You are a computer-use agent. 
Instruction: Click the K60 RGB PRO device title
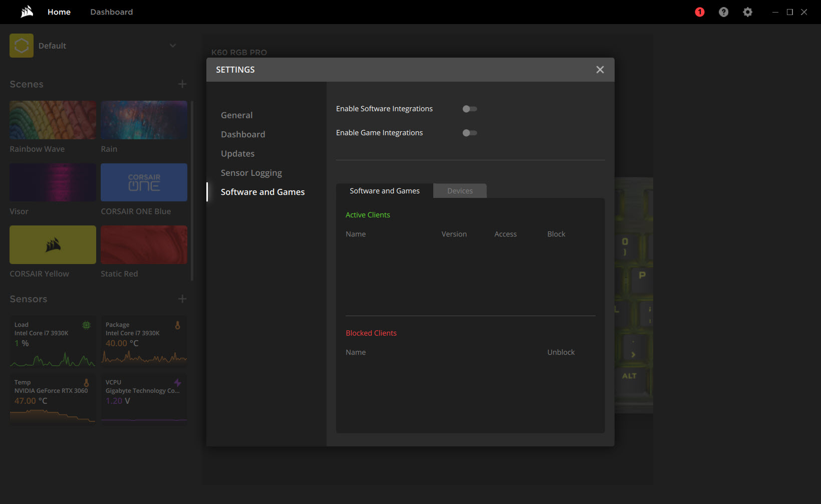pos(239,52)
